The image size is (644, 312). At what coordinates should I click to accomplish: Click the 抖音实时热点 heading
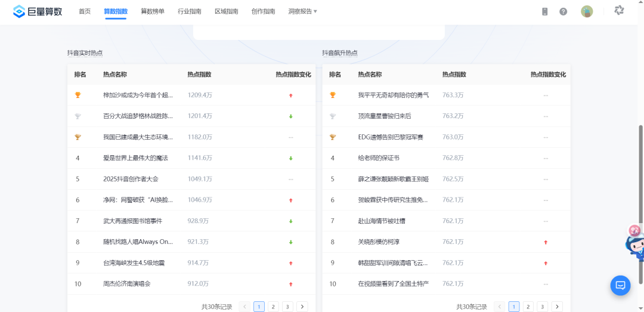pyautogui.click(x=85, y=53)
